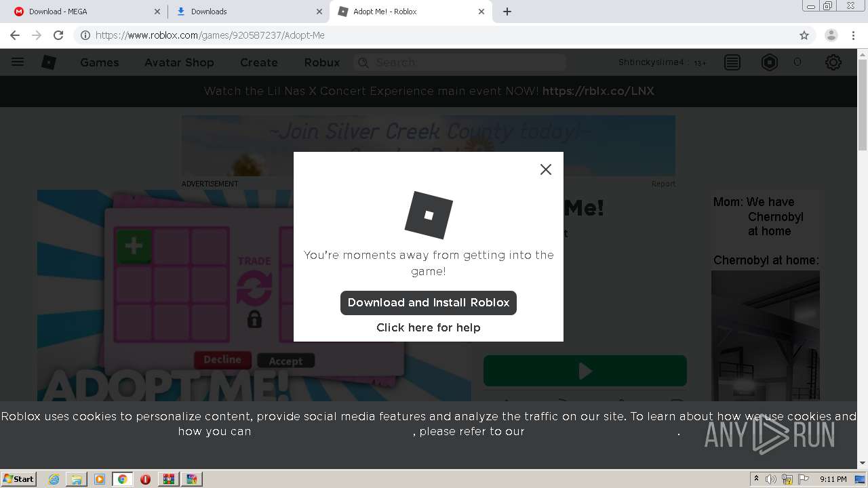Go forward in browser history

(x=37, y=35)
